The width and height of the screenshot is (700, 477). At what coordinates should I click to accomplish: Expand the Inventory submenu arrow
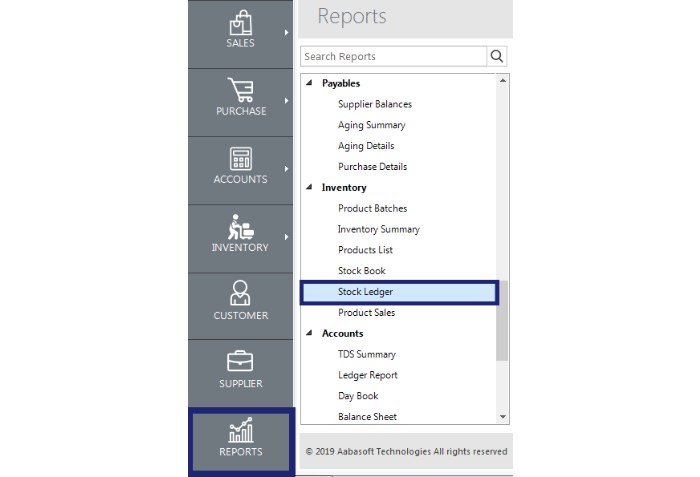[286, 237]
